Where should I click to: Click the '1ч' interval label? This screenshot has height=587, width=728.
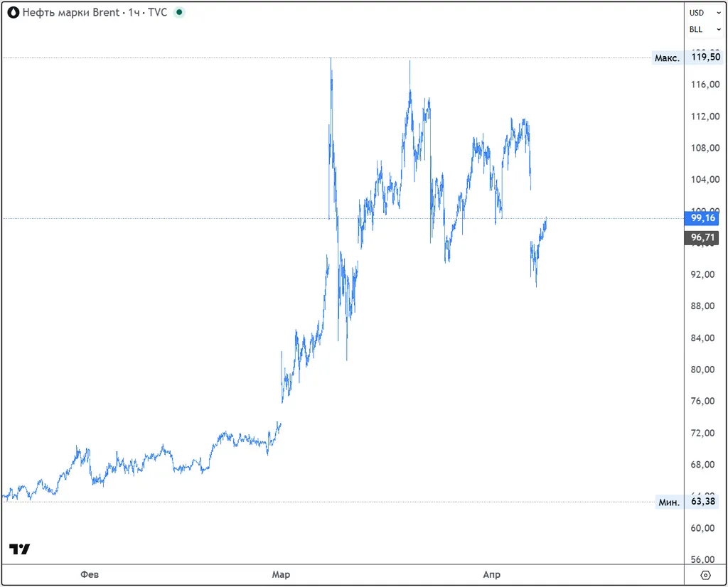point(133,13)
